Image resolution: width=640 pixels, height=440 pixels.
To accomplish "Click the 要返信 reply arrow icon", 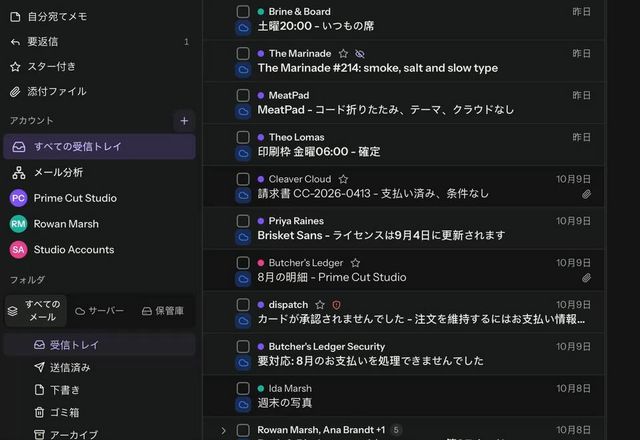I will [15, 42].
